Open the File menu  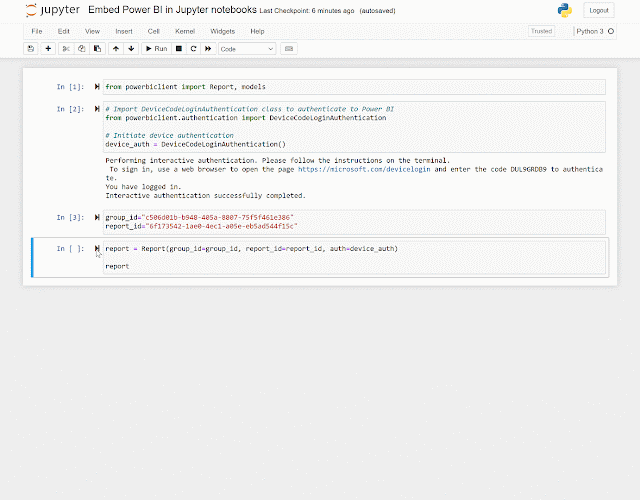click(37, 31)
